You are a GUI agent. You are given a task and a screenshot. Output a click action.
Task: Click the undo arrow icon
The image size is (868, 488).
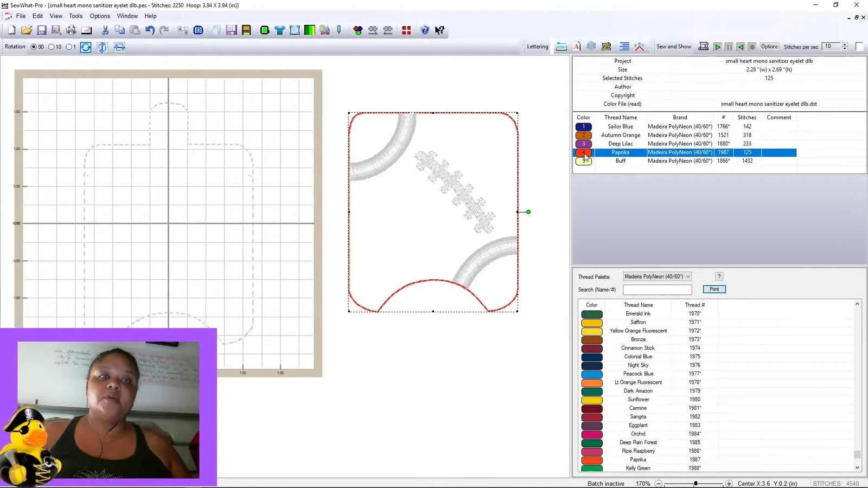click(150, 30)
